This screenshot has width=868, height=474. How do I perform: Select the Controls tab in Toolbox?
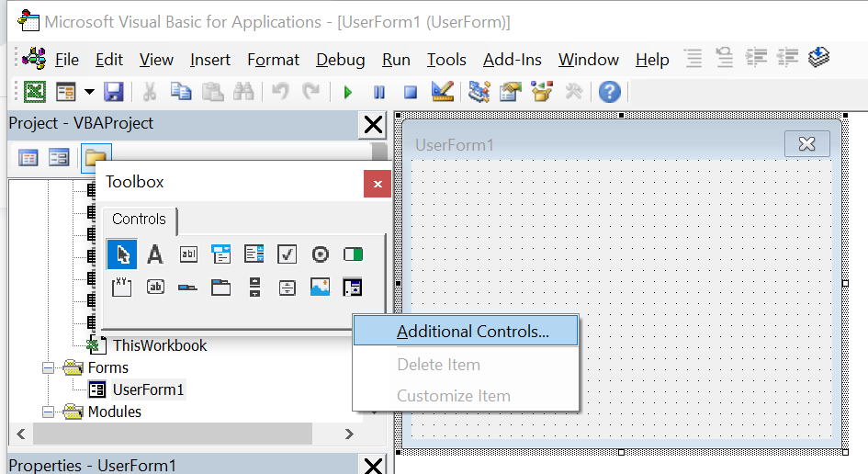pos(139,219)
